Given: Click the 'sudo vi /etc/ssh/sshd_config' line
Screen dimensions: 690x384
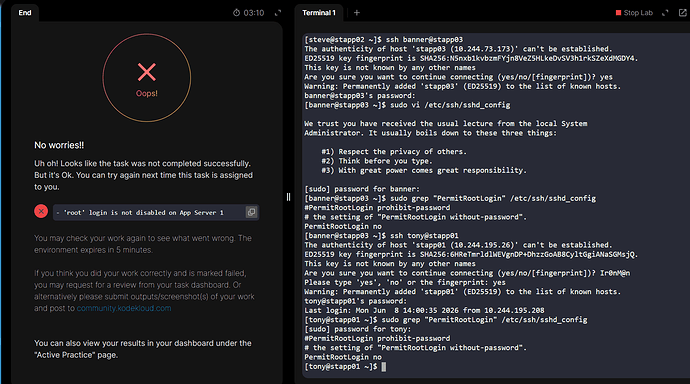Looking at the screenshot, I should click(407, 105).
